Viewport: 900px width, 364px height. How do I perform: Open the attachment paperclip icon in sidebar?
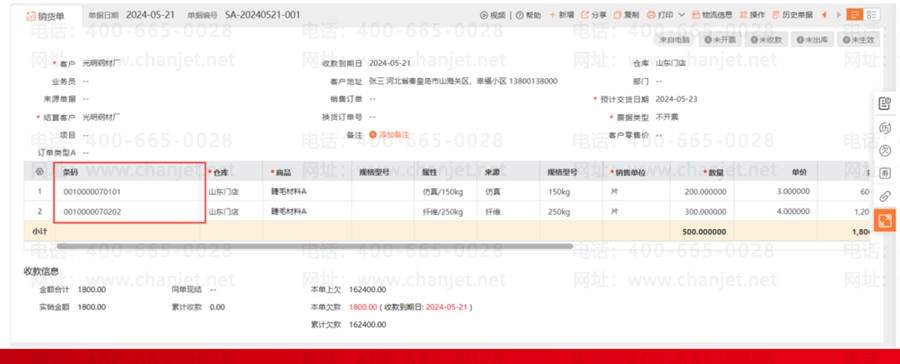tap(885, 196)
